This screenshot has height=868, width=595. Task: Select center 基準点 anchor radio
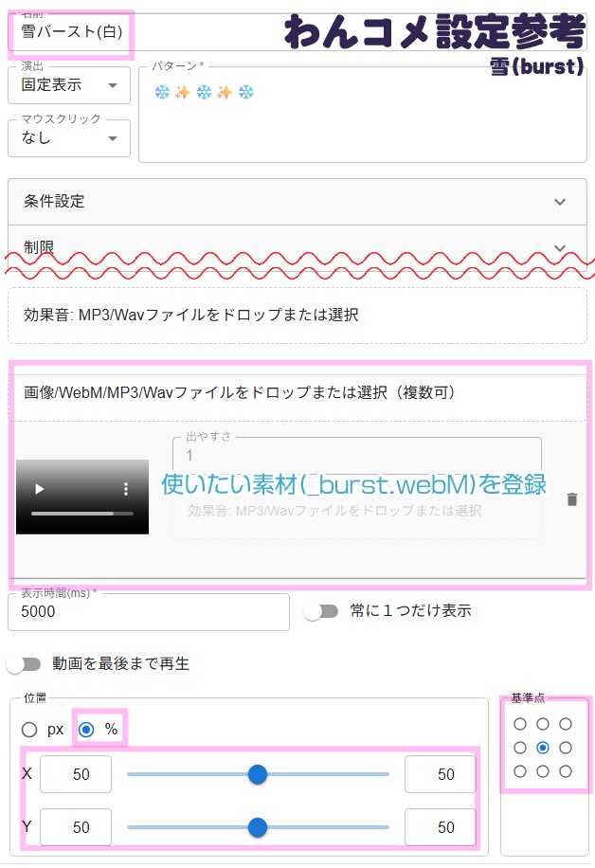[543, 748]
